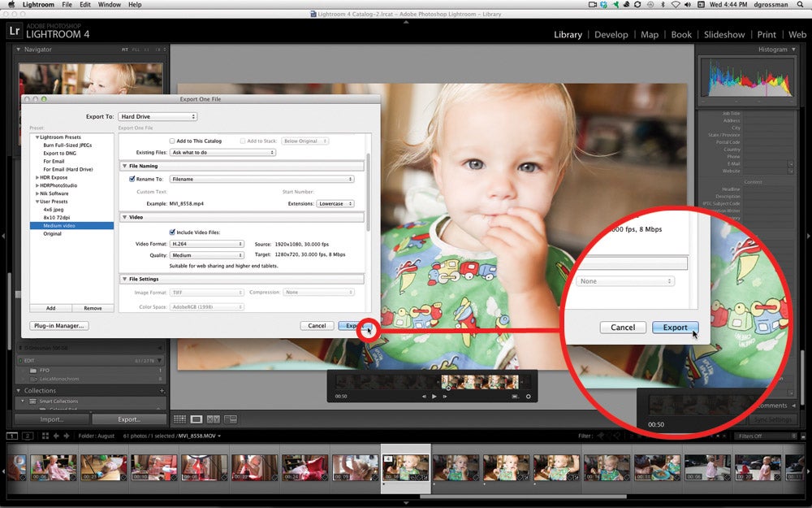The width and height of the screenshot is (812, 508).
Task: Click the video trim settings gear icon
Action: 529,396
